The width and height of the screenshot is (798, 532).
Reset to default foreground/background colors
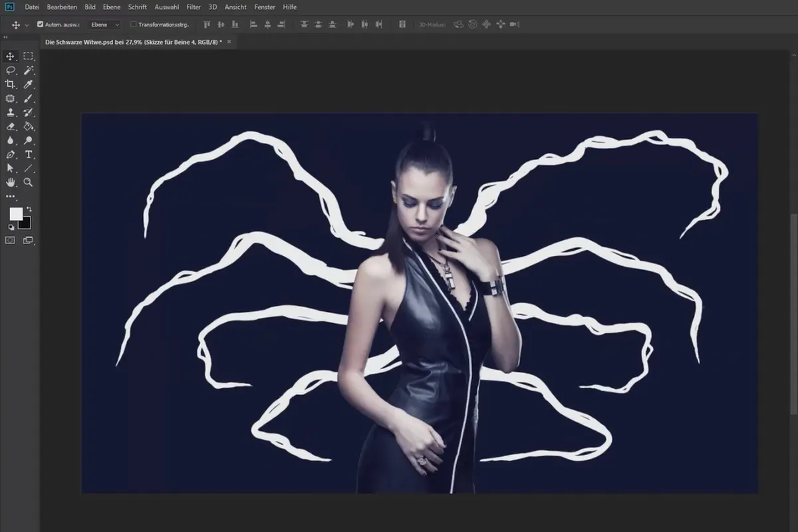pyautogui.click(x=11, y=227)
